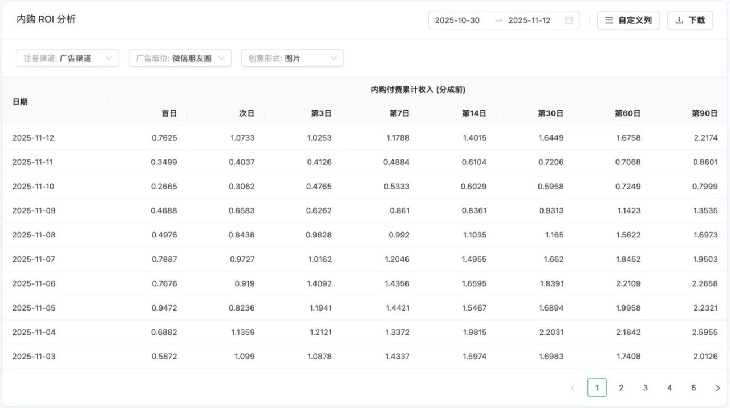Click the 第90日 column header

click(704, 113)
